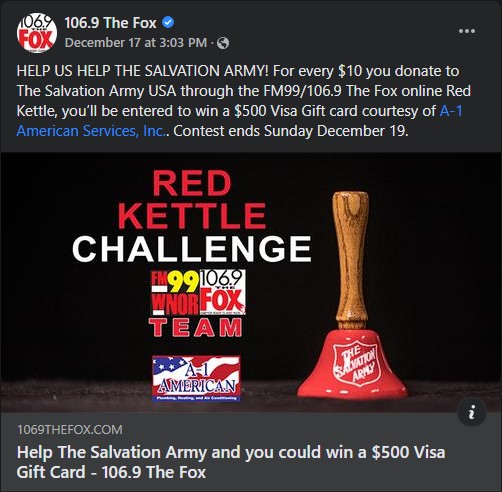Open the three-dots post options menu

click(x=467, y=31)
